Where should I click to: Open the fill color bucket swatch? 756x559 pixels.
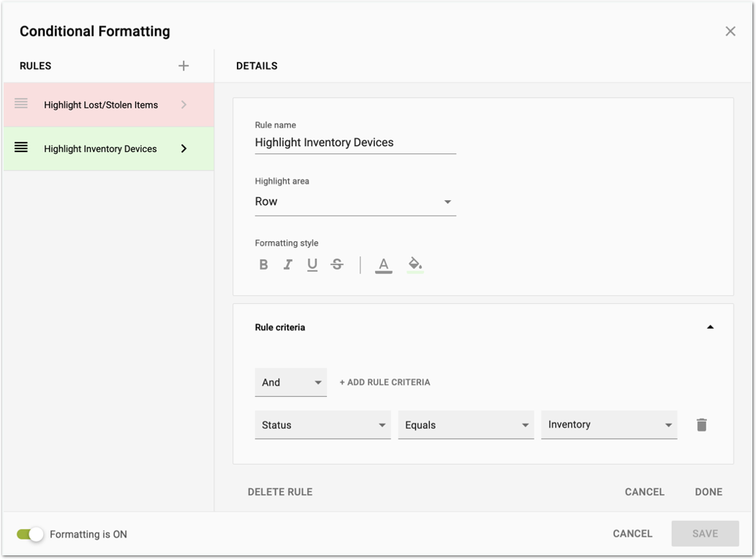(415, 265)
